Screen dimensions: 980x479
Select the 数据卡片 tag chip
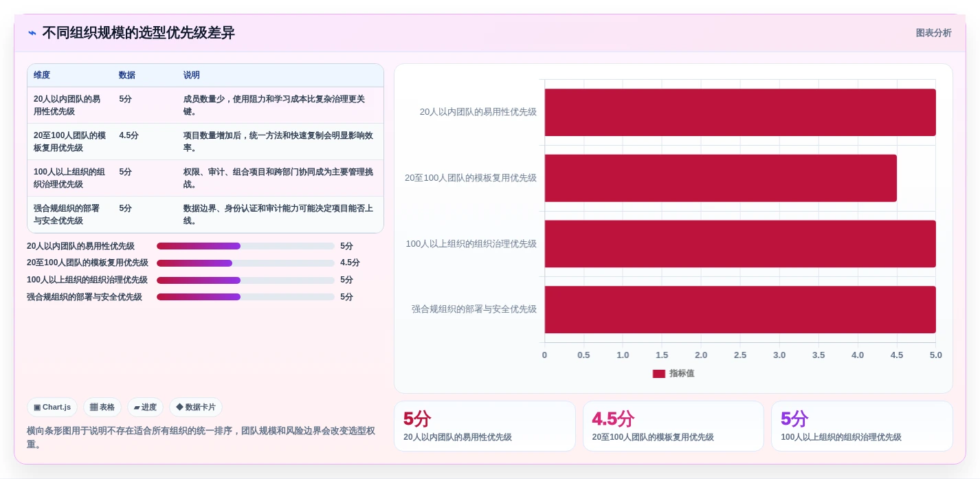(x=196, y=407)
